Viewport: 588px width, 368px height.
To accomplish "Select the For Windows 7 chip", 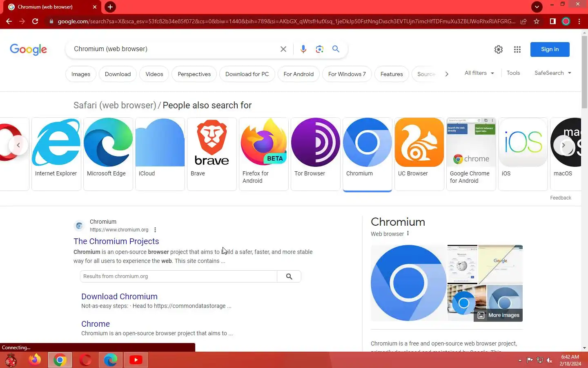I will [347, 74].
